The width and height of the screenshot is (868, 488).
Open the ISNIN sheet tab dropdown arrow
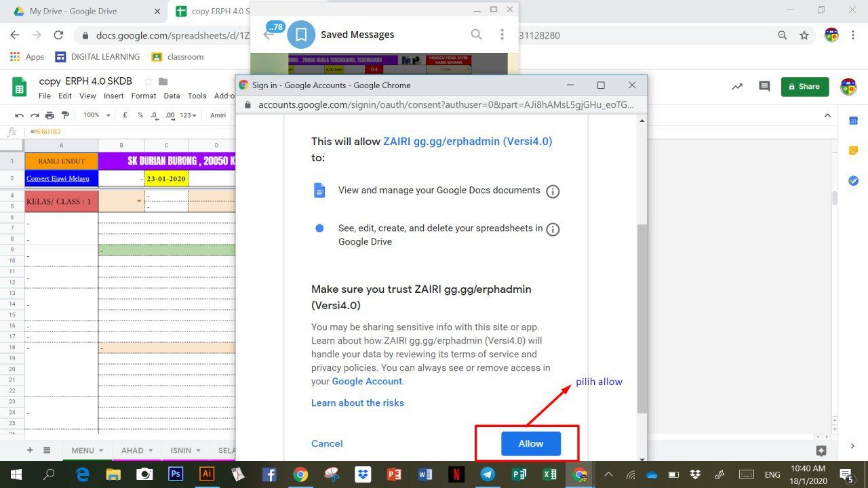[x=199, y=451]
